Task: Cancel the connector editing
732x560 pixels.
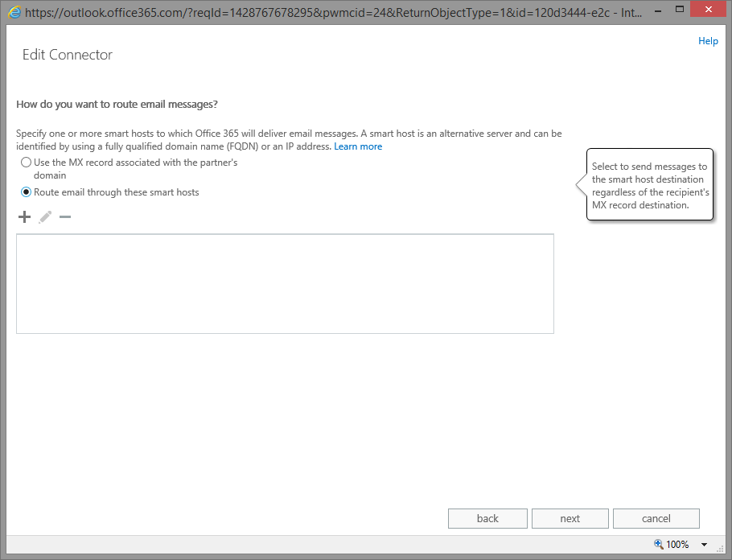Action: (x=656, y=518)
